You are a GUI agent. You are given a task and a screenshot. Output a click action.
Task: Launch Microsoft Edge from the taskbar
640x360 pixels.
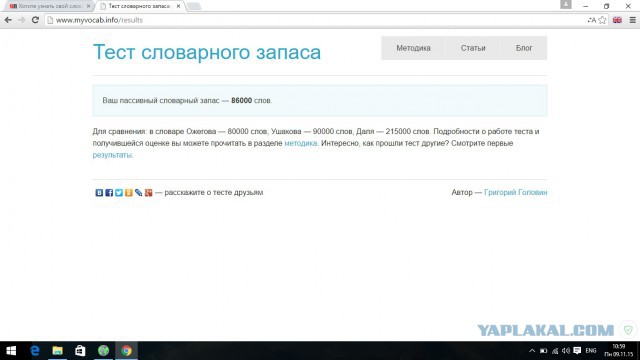click(x=35, y=351)
